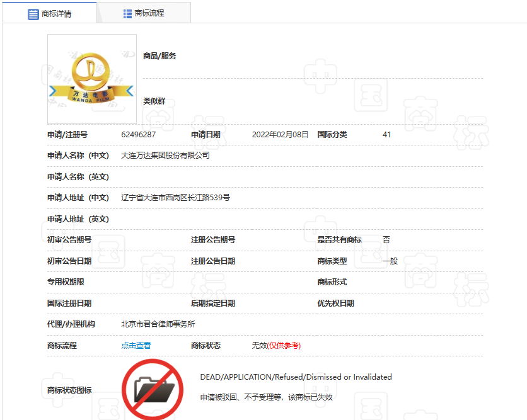Switch to the 商标流程 tab
Image resolution: width=527 pixels, height=420 pixels.
144,13
